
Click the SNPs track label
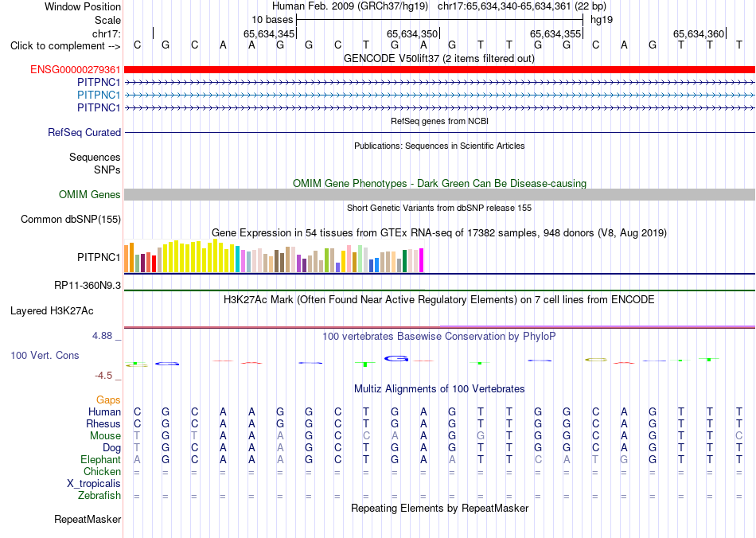click(107, 170)
